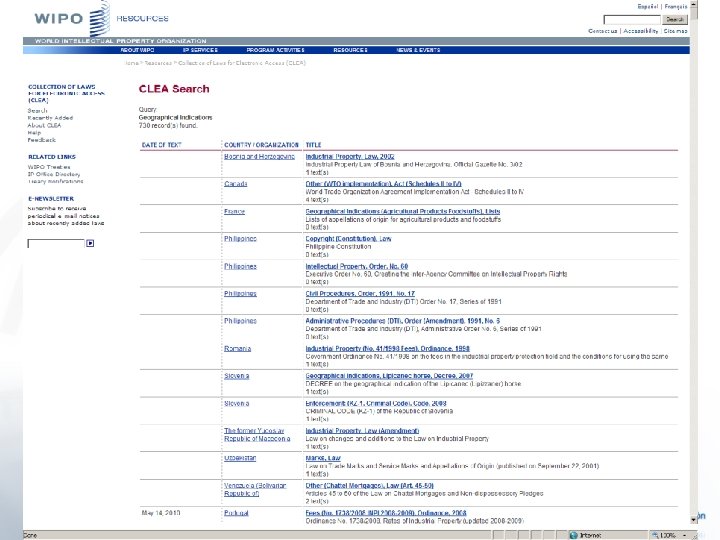This screenshot has height=540, width=720.
Task: Focus the top search input field
Action: pos(632,19)
